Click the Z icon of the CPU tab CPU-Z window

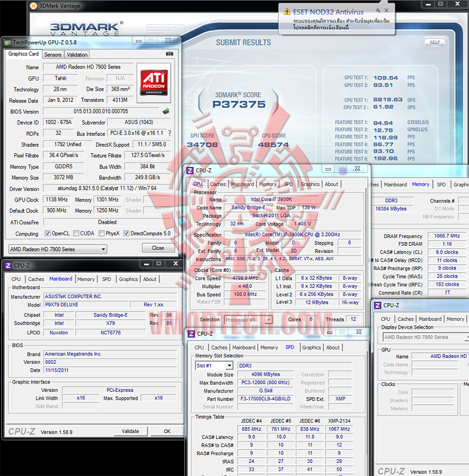(x=190, y=170)
